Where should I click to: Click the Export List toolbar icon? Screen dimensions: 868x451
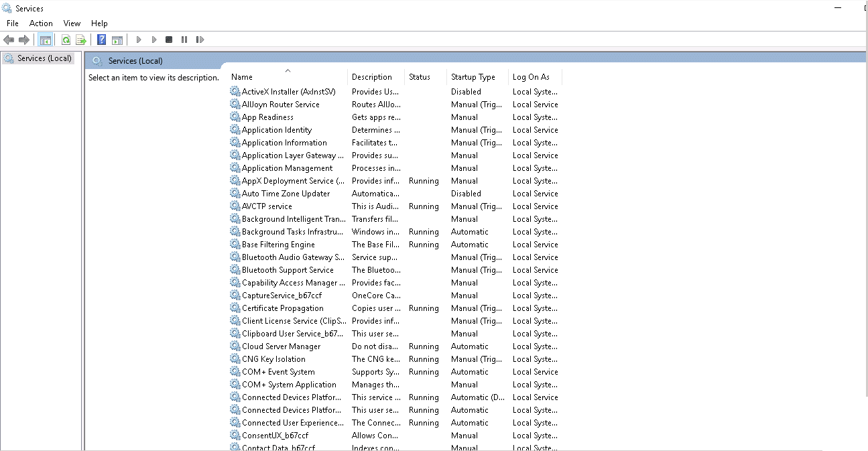coord(81,40)
